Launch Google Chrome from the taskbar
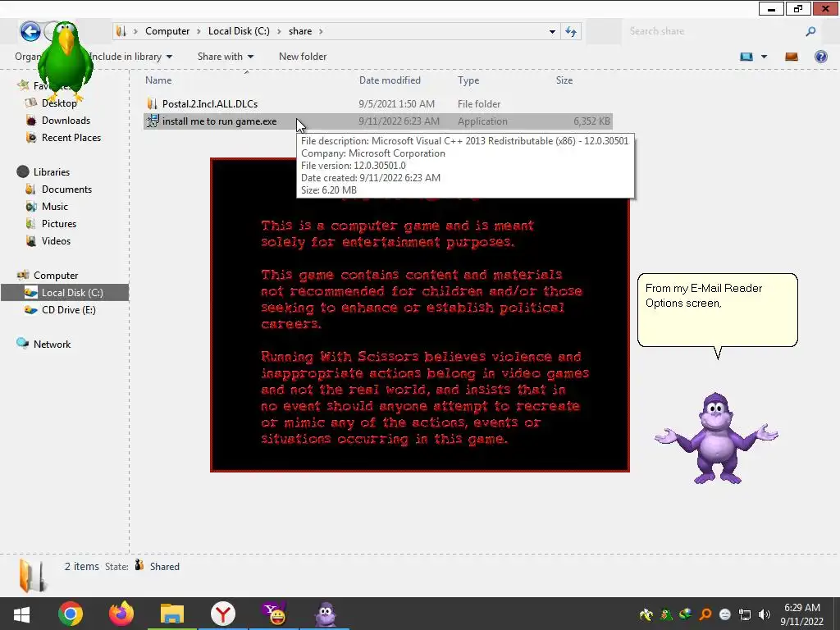 tap(71, 614)
